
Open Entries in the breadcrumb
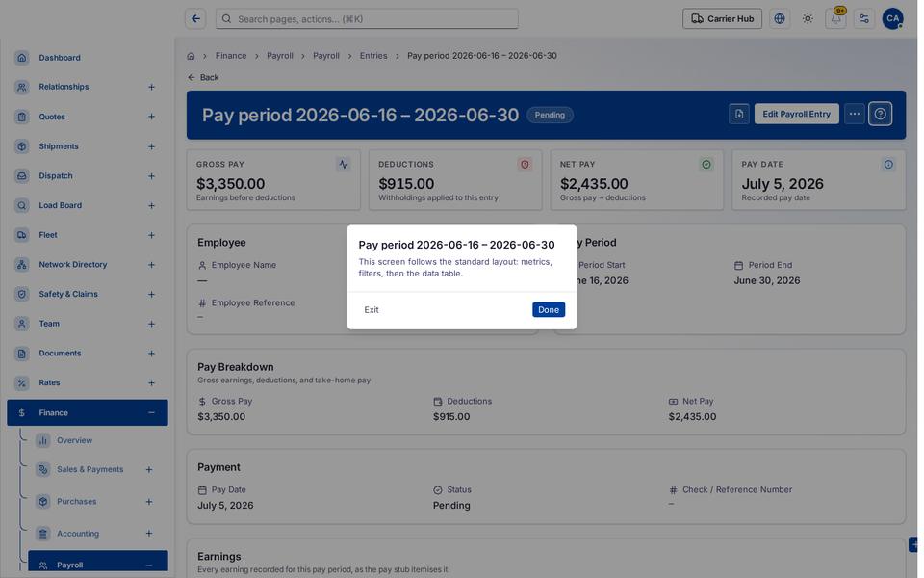373,56
